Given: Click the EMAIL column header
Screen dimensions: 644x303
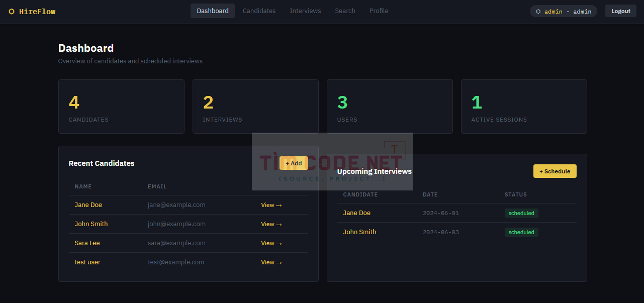Looking at the screenshot, I should coord(157,186).
